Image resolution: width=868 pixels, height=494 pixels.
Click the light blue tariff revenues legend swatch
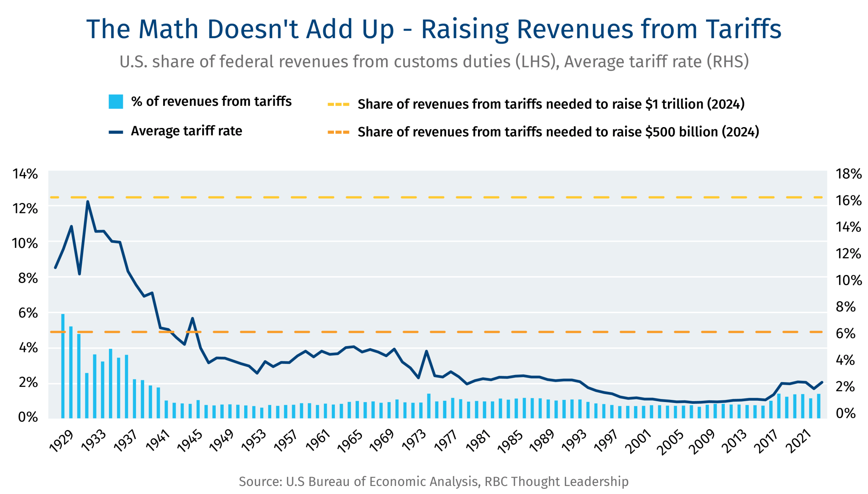[116, 102]
